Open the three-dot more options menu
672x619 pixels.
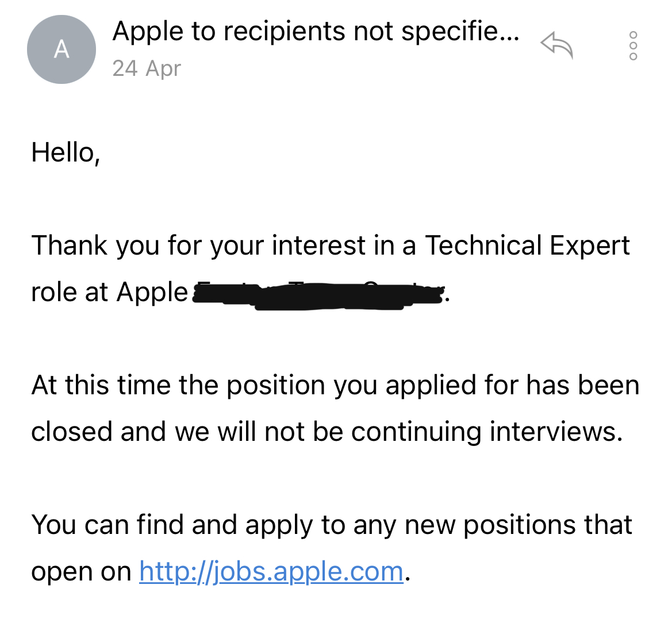[x=633, y=45]
